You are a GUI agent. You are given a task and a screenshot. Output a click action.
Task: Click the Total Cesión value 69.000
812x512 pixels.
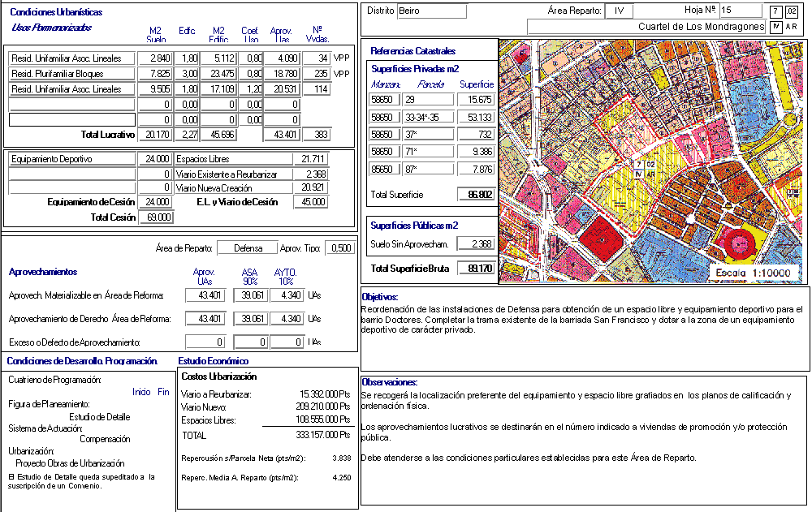154,217
